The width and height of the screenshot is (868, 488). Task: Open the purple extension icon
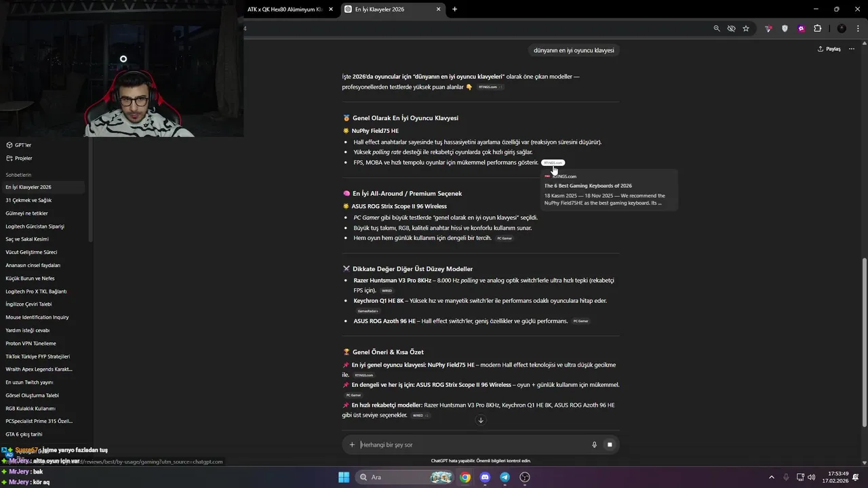tap(802, 28)
